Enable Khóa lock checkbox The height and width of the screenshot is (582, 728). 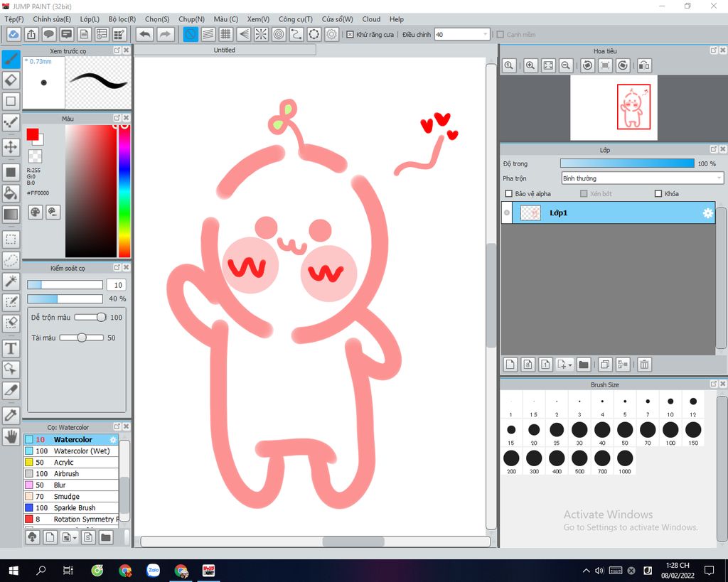click(658, 193)
